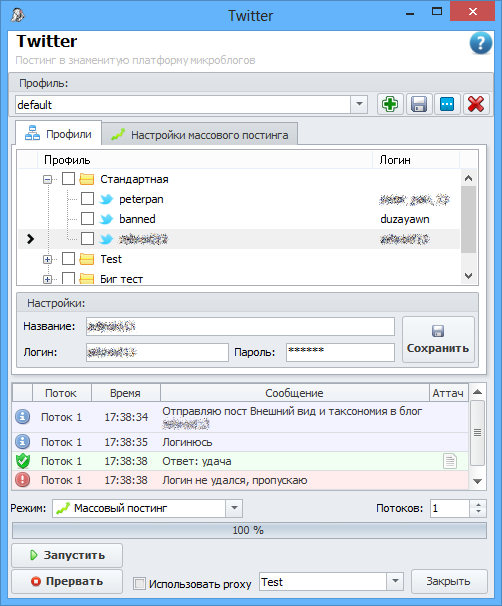Focus the Название input field
The width and height of the screenshot is (502, 606).
(x=240, y=327)
